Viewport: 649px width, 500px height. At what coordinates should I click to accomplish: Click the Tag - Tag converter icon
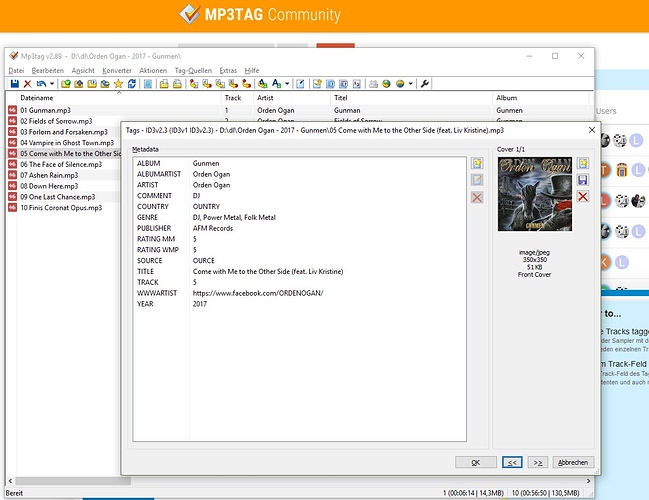[246, 84]
